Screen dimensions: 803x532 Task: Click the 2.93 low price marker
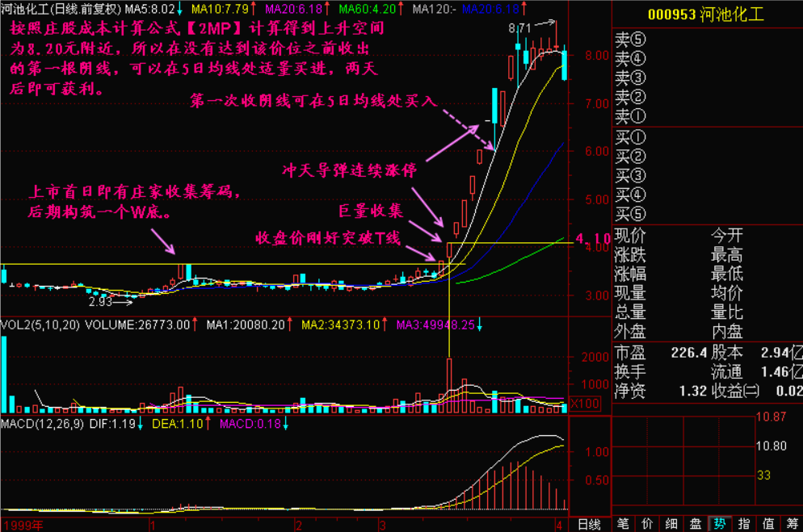[x=100, y=302]
